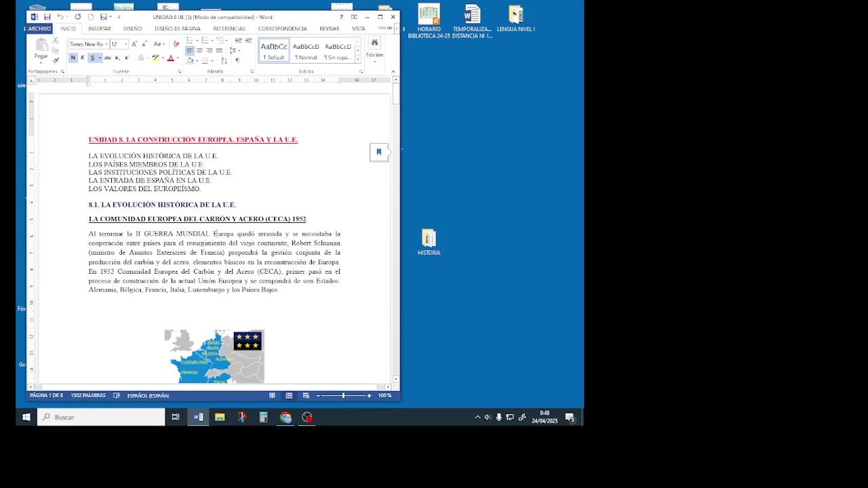Screen dimensions: 868x488
Task: Open the ARCHIVO tab
Action: pos(39,28)
